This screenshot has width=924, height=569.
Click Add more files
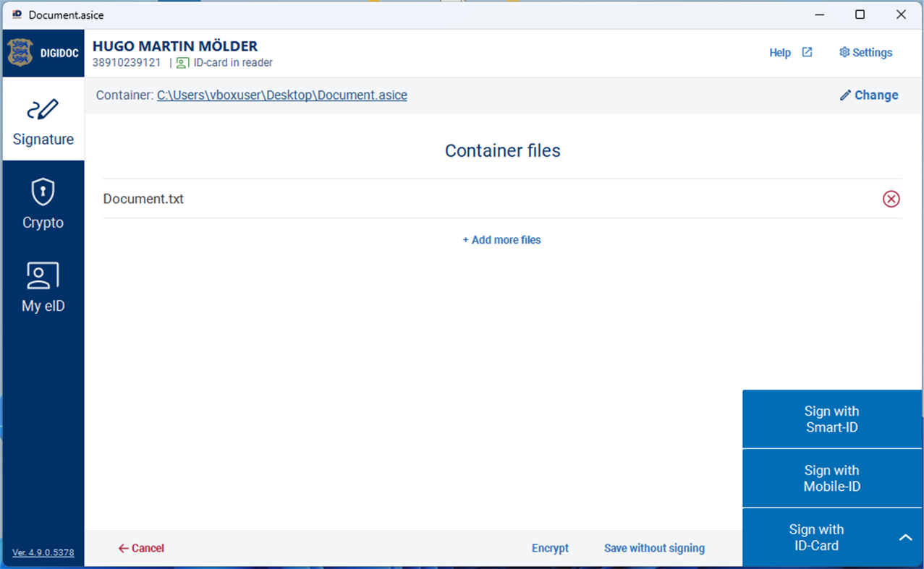502,240
